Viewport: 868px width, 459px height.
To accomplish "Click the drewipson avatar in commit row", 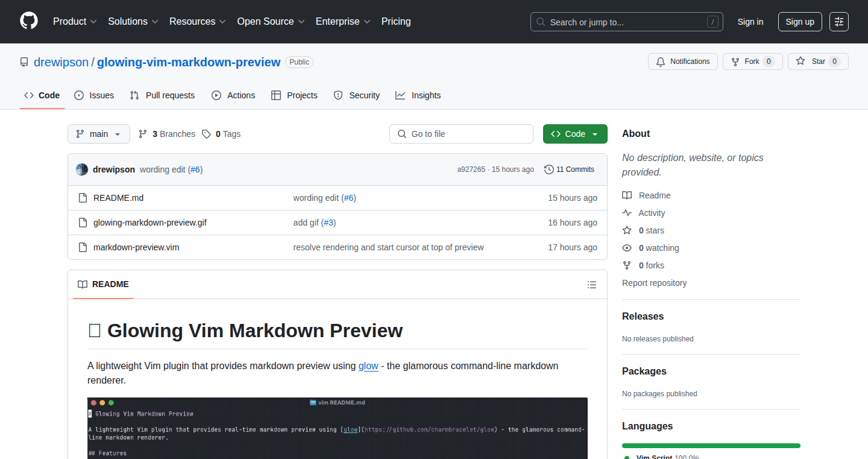I will [82, 169].
